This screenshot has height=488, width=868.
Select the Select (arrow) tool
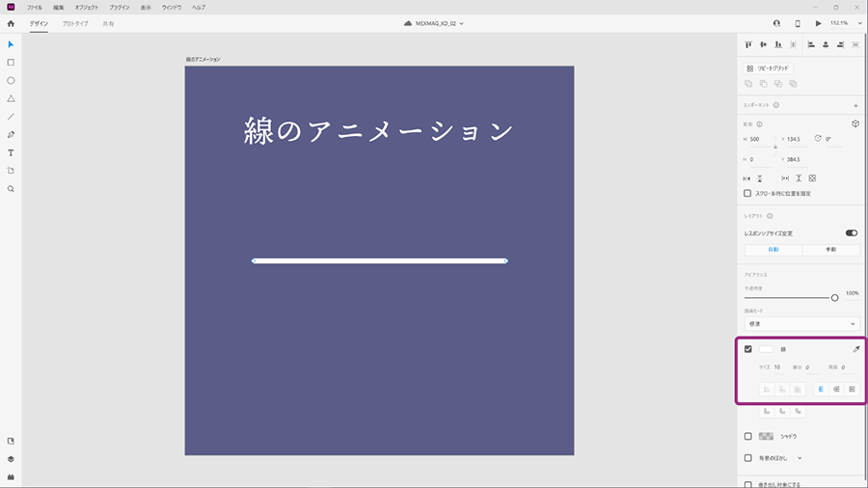[x=11, y=44]
